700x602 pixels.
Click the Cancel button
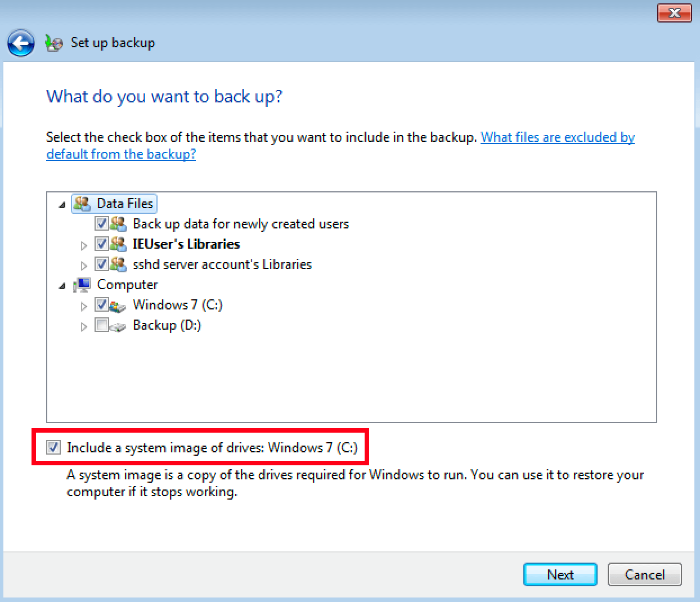coord(645,574)
